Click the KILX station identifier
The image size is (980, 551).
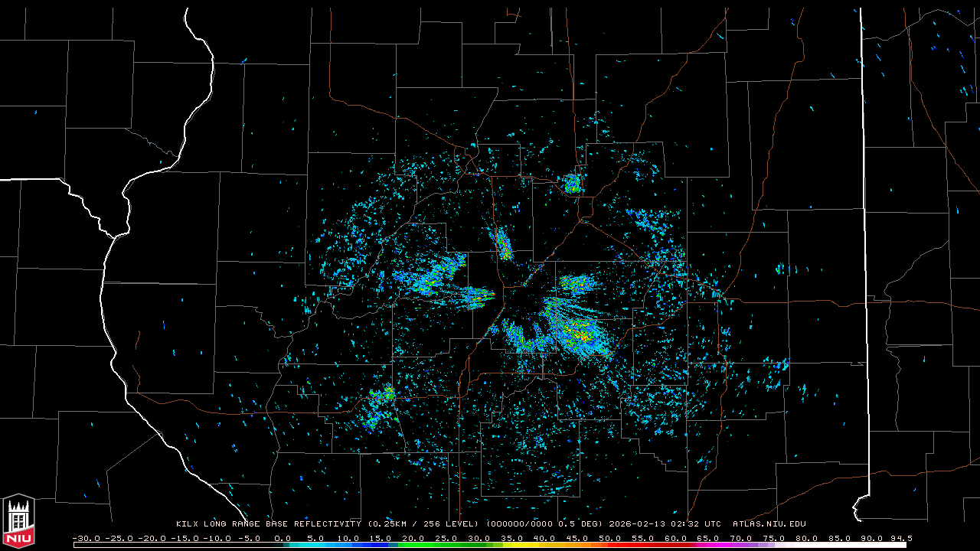point(188,524)
